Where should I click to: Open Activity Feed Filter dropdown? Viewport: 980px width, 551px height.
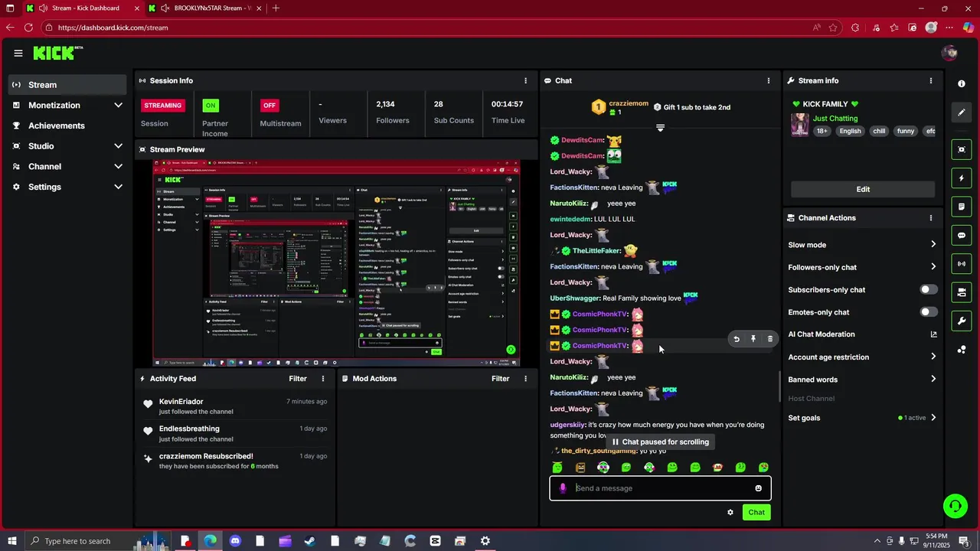coord(298,379)
